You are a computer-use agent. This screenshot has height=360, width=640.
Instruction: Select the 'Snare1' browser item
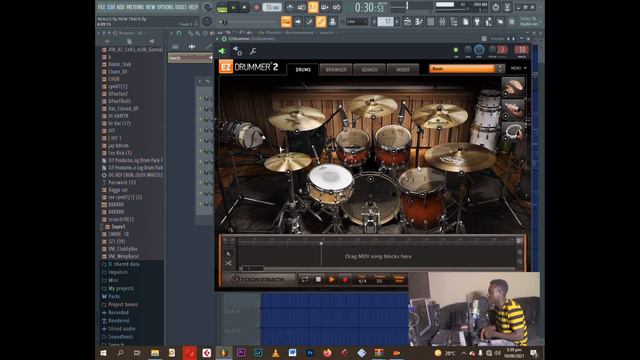pos(118,227)
